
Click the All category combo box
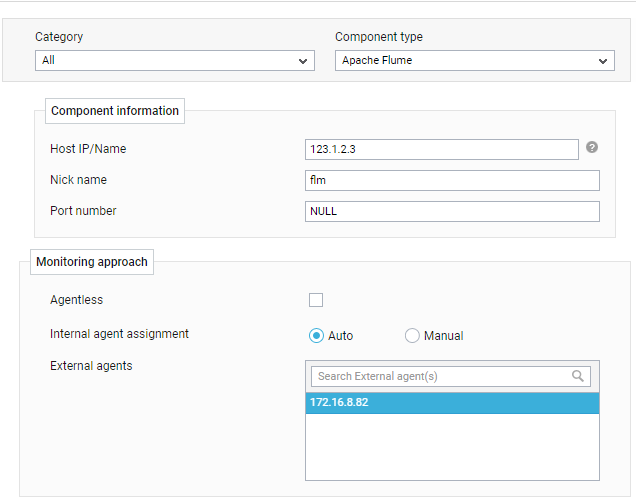175,60
